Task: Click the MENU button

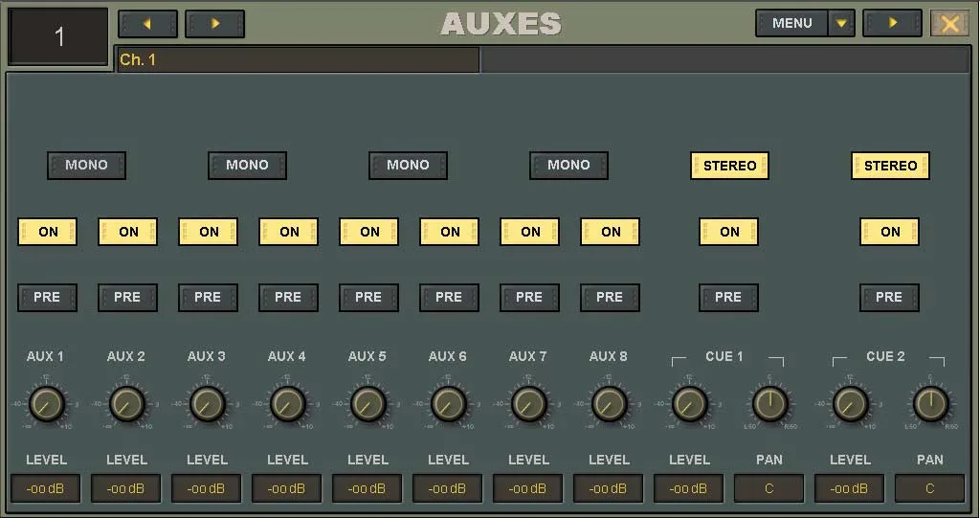Action: click(x=791, y=24)
